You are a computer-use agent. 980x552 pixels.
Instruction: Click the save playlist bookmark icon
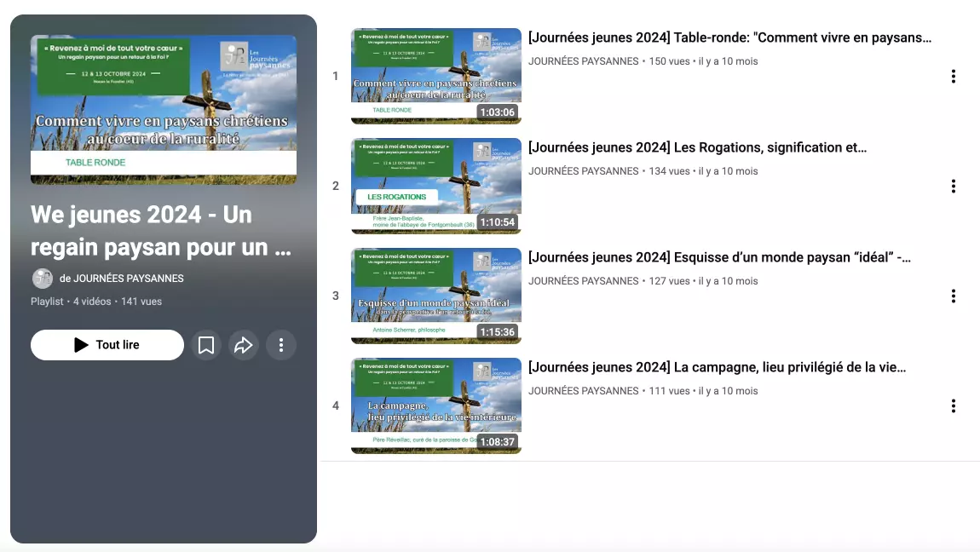point(205,344)
